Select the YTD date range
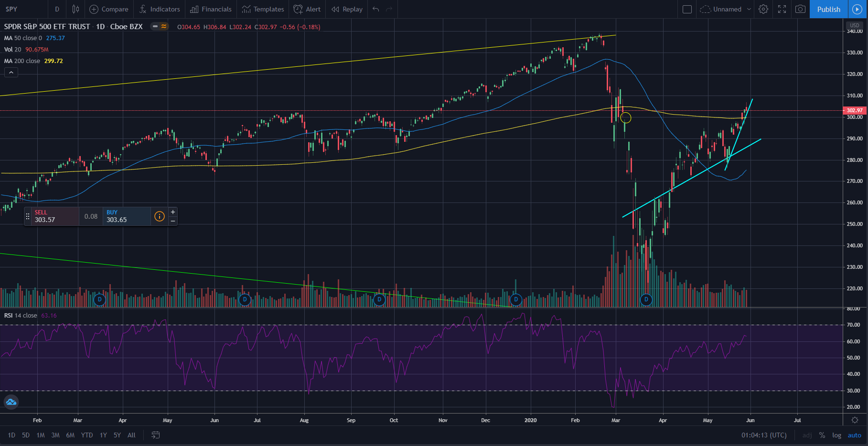 coord(87,435)
